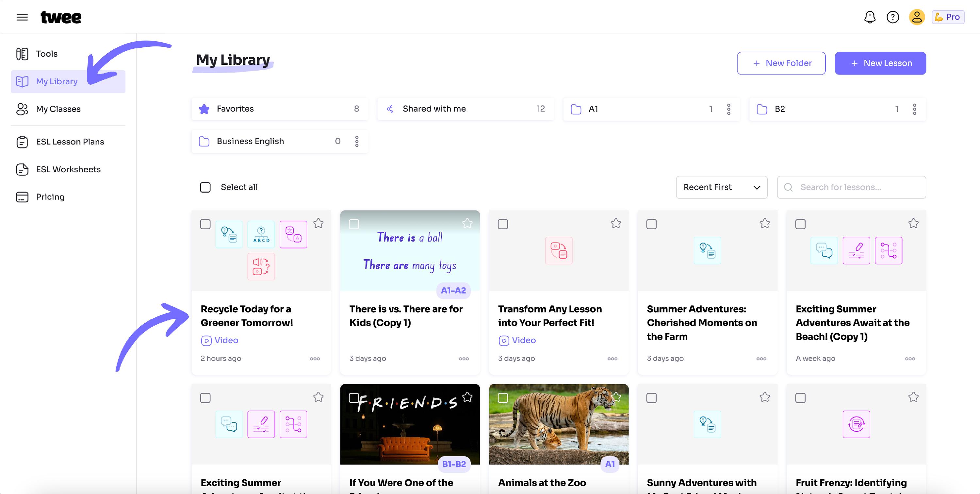This screenshot has width=980, height=494.
Task: Open Transform Any Lesson more options
Action: coord(612,358)
